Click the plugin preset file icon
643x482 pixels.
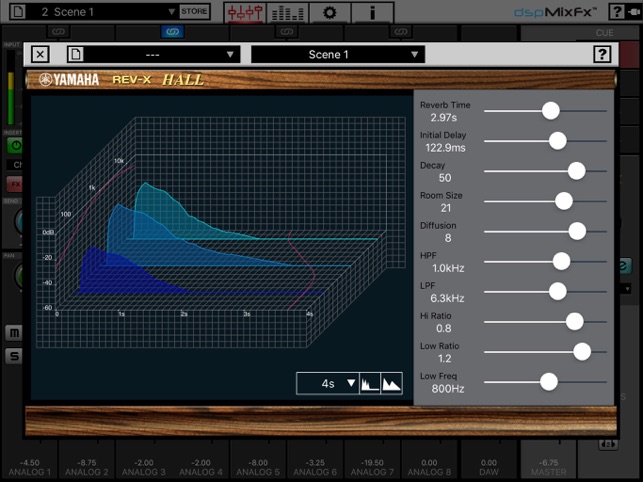(76, 54)
